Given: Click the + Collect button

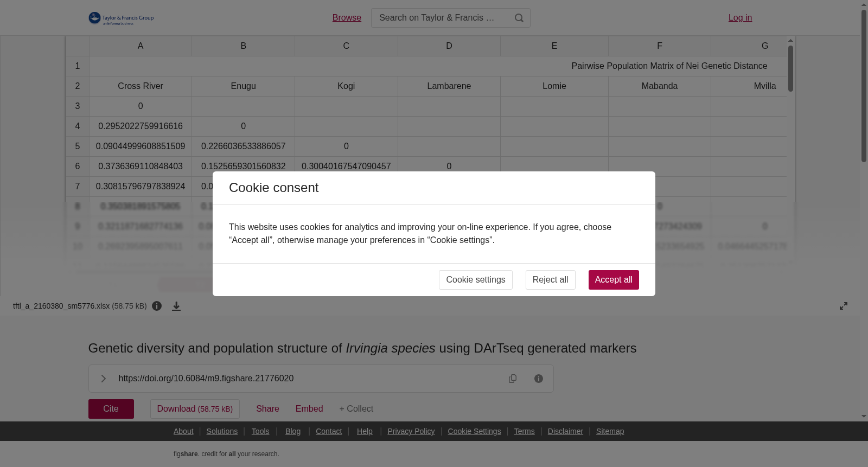Looking at the screenshot, I should (356, 409).
